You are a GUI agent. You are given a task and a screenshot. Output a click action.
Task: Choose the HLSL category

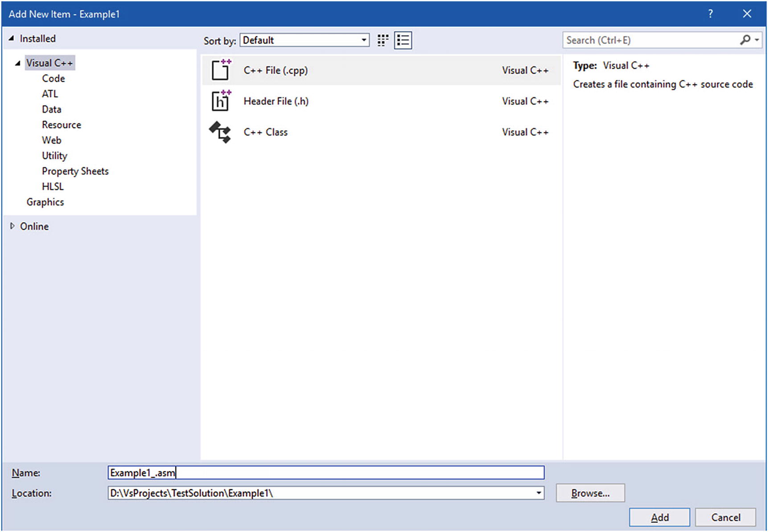(x=53, y=186)
